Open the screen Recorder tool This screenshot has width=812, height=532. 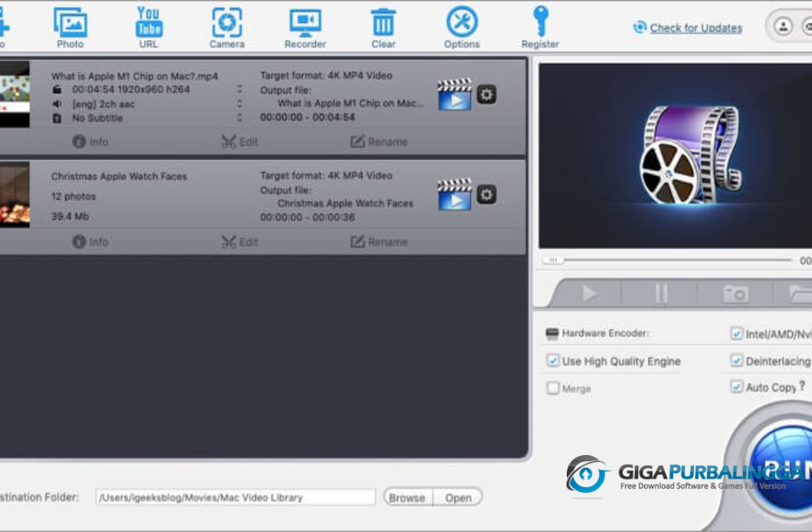coord(305,28)
